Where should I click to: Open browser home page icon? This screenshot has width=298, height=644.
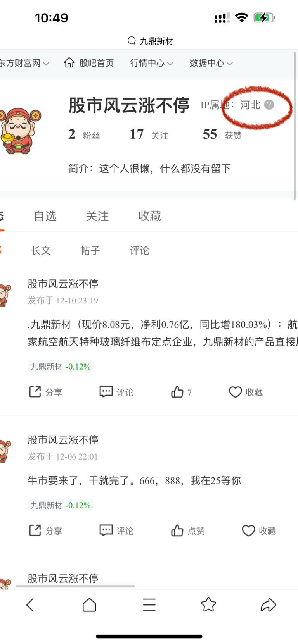pos(89,604)
